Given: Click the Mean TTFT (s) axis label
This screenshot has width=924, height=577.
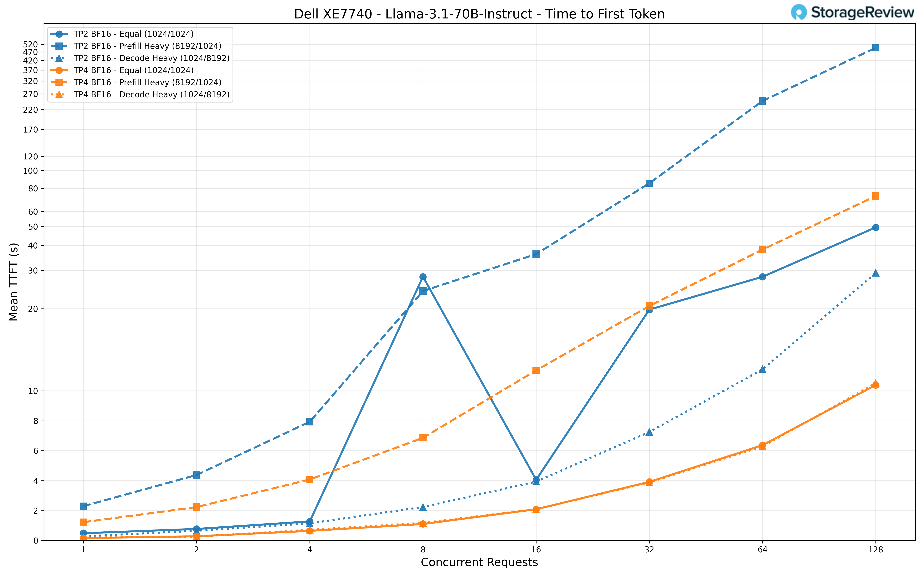Looking at the screenshot, I should pyautogui.click(x=13, y=282).
